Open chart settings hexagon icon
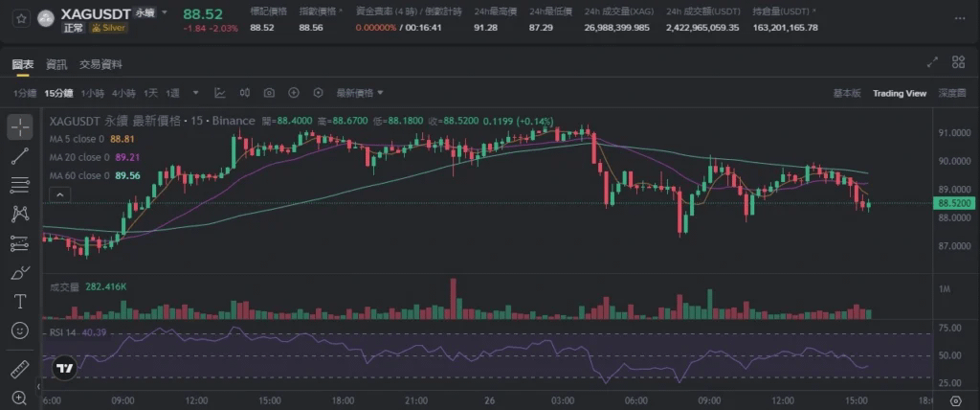 coord(318,93)
